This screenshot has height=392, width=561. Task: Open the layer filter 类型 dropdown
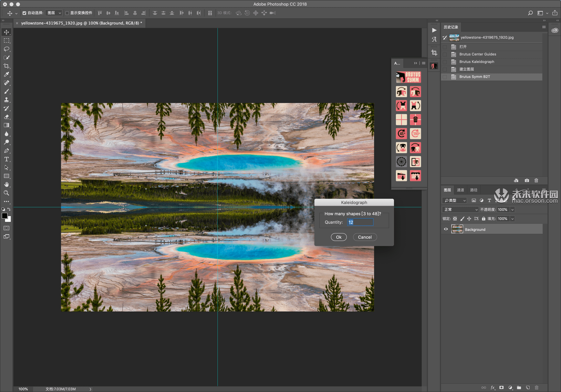point(454,200)
